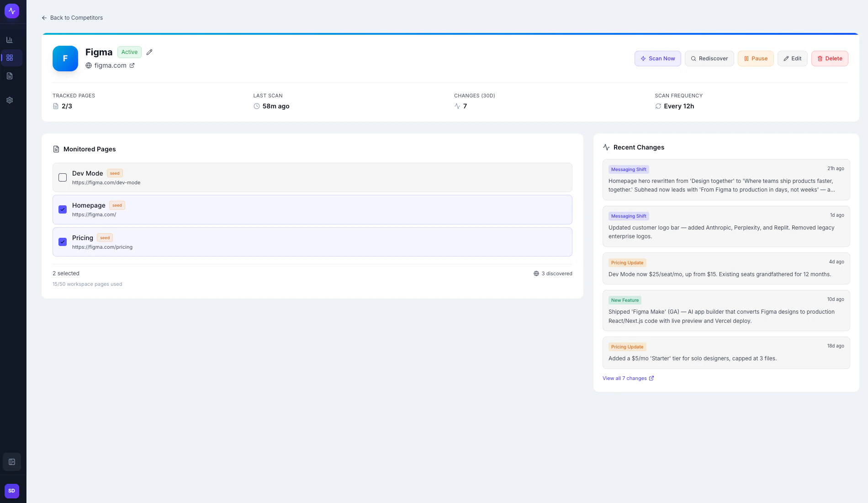Click the page icon beside 2/3

tap(56, 106)
